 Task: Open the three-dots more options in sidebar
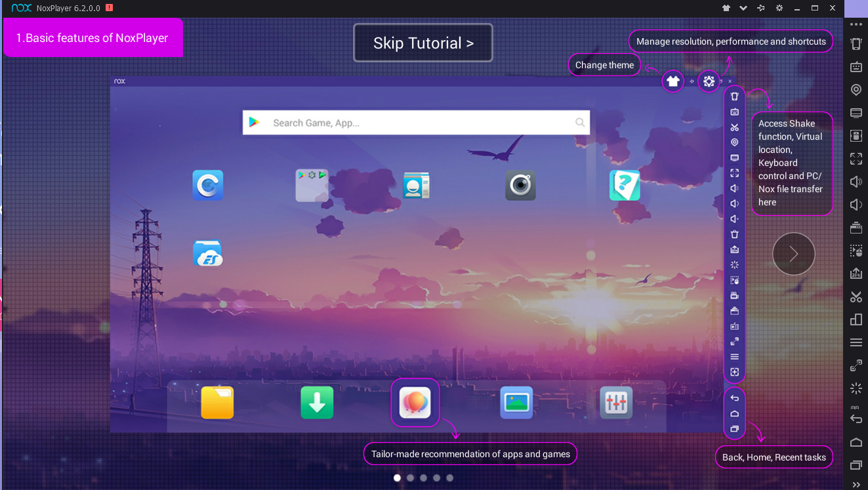(x=856, y=24)
